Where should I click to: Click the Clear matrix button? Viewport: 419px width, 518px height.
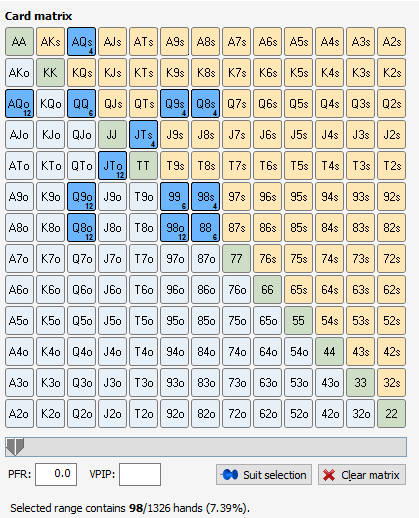tap(362, 475)
